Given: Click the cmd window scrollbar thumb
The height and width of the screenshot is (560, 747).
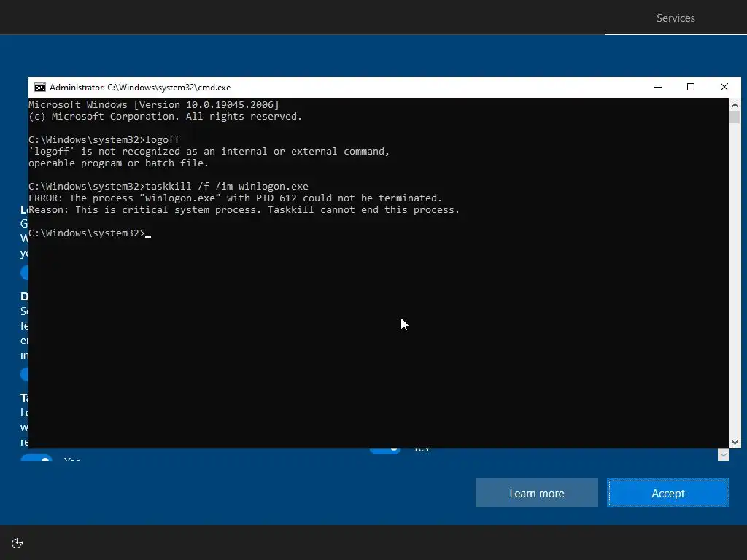Looking at the screenshot, I should click(735, 117).
